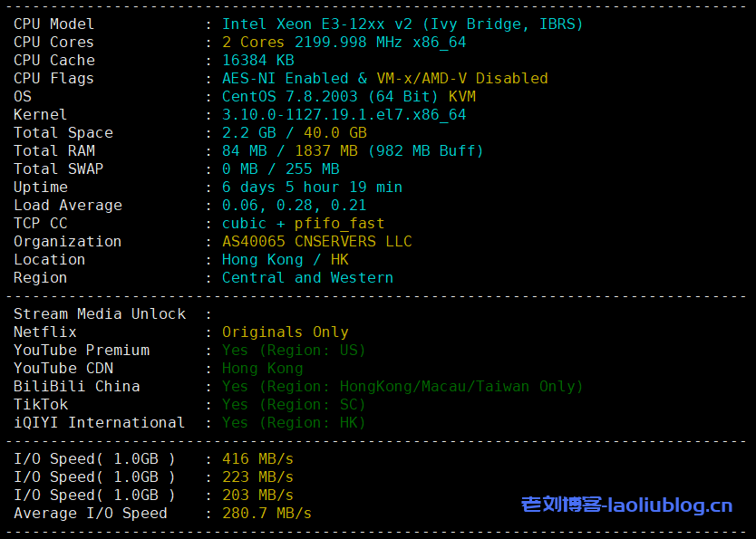Click the OS value CentOS 7.8.2003
This screenshot has width=756, height=539.
point(290,96)
